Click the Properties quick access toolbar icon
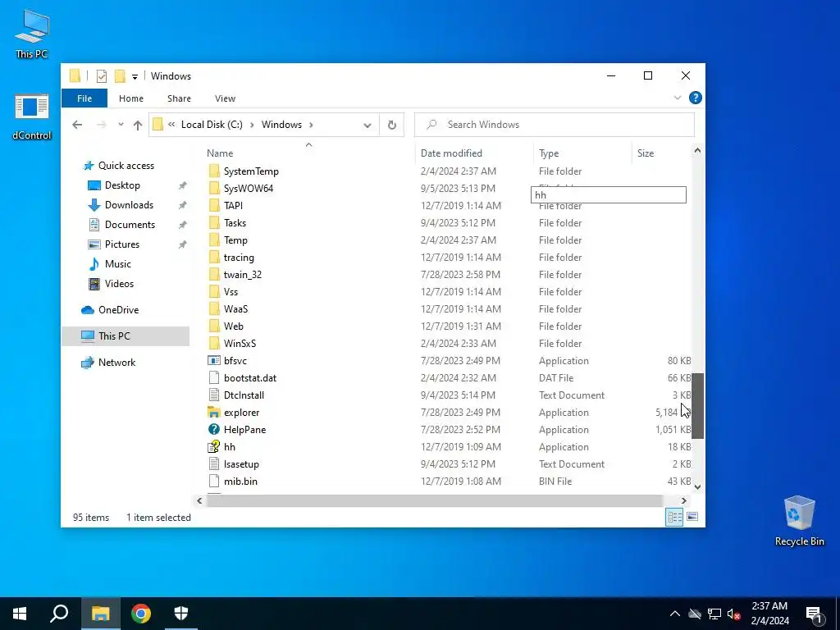 [x=101, y=76]
